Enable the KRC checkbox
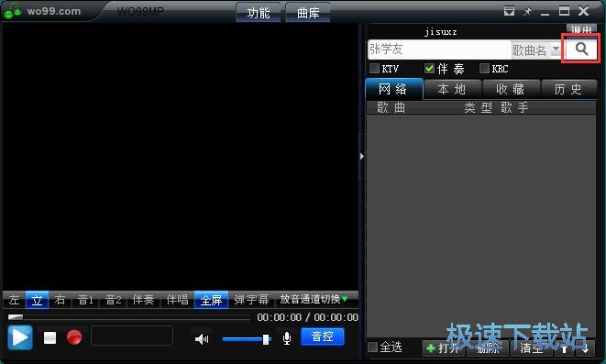606x364 pixels. coord(484,69)
